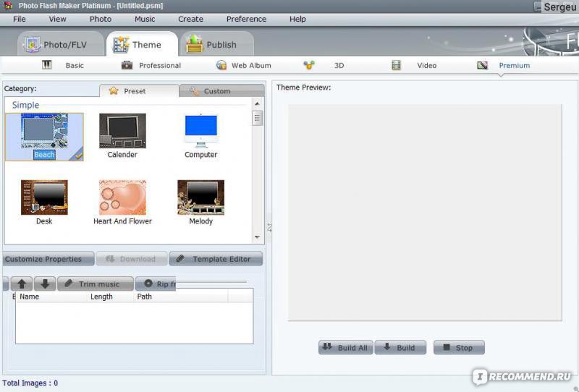Open the Preference menu

click(x=246, y=19)
